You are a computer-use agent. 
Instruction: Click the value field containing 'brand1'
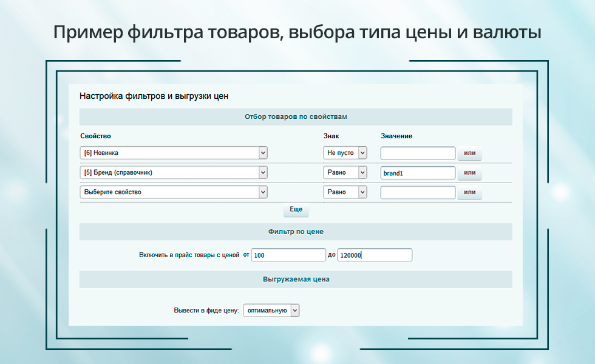(x=418, y=173)
